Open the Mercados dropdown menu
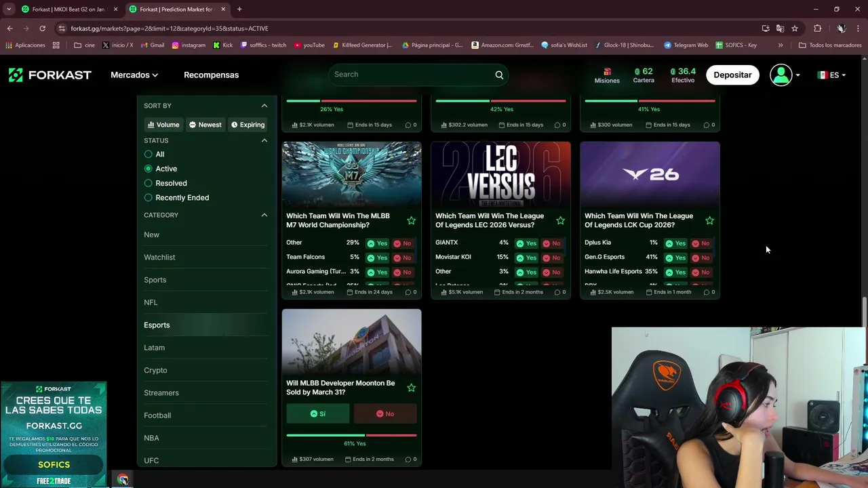The height and width of the screenshot is (488, 868). coord(134,75)
